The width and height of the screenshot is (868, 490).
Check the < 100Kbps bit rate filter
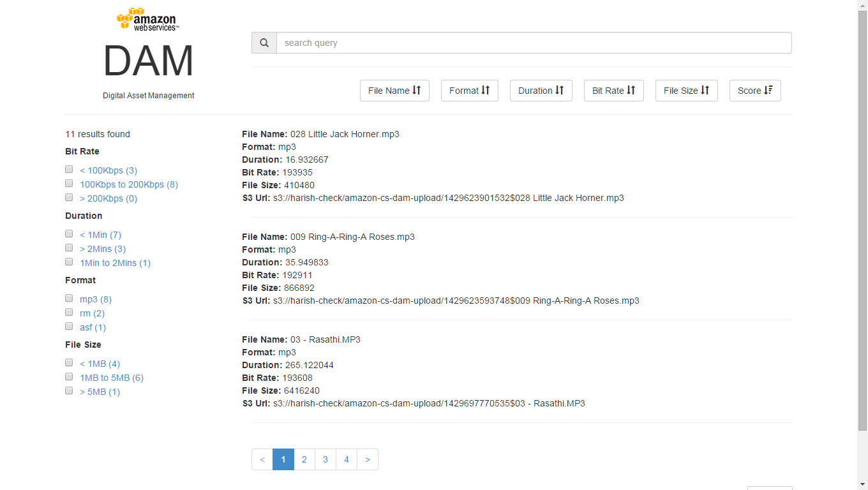69,169
